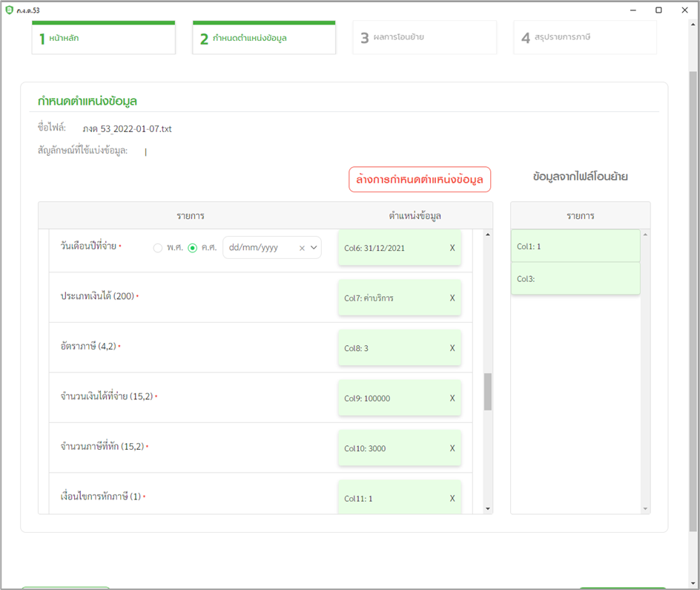Screen dimensions: 700x590
Task: Select the พ.ศ. radio button
Action: (x=157, y=248)
